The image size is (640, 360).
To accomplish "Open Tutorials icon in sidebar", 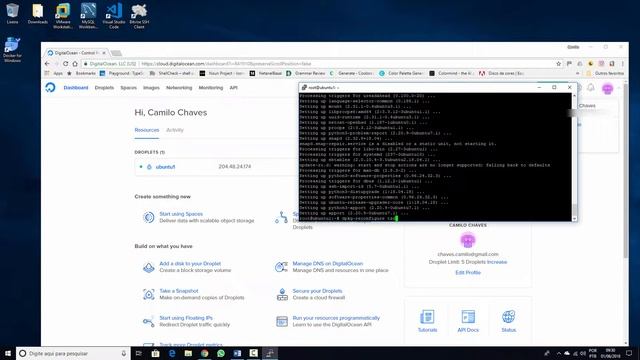I will 427,317.
